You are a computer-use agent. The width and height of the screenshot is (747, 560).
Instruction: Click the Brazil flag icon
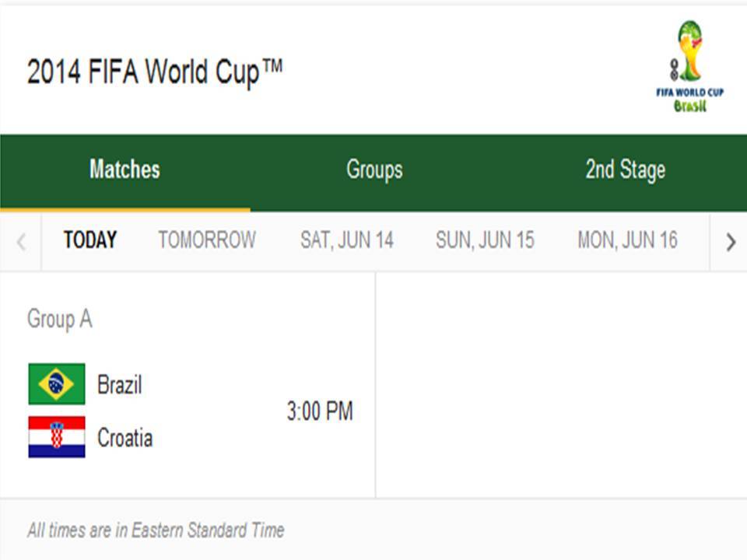coord(57,384)
